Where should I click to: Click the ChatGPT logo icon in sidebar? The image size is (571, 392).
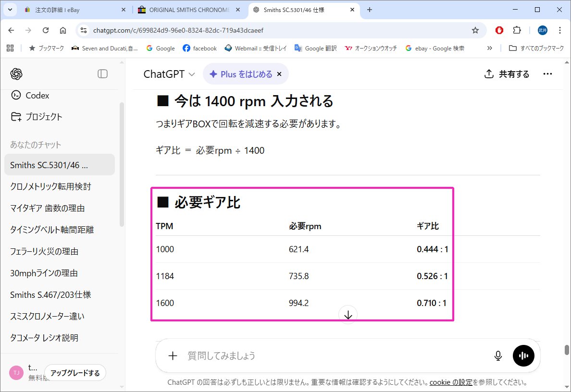[16, 73]
